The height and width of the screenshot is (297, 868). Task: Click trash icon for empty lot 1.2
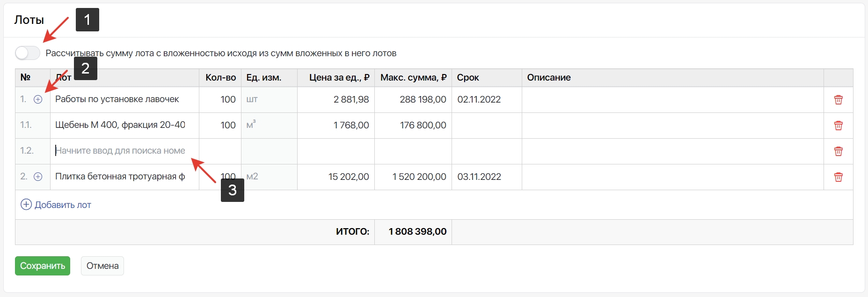click(x=838, y=151)
